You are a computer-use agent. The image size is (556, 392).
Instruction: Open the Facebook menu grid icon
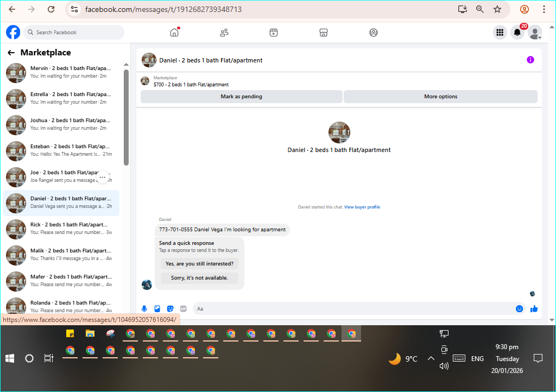coord(500,33)
